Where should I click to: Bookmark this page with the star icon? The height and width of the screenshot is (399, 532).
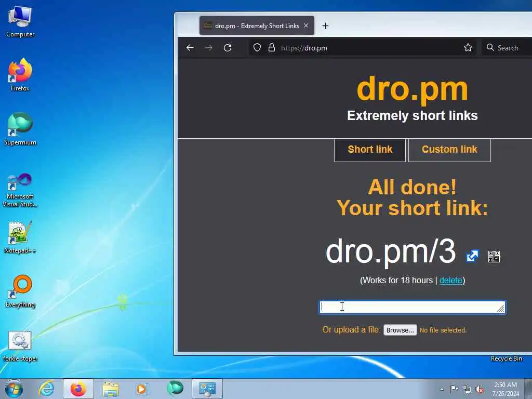point(468,47)
